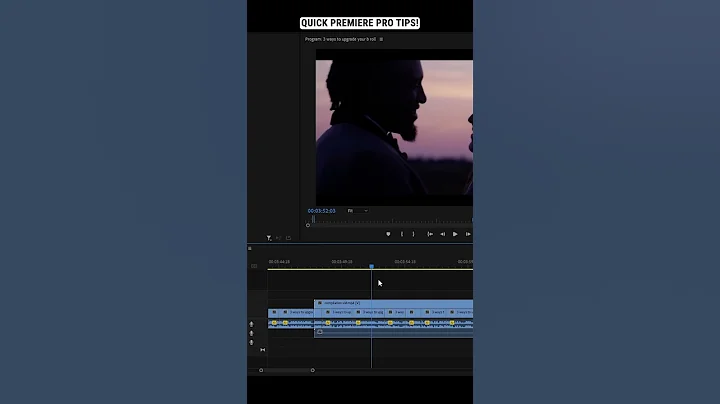Toggle first audio track voice-over record microphone
Screen dimensions: 720x404
tap(251, 324)
